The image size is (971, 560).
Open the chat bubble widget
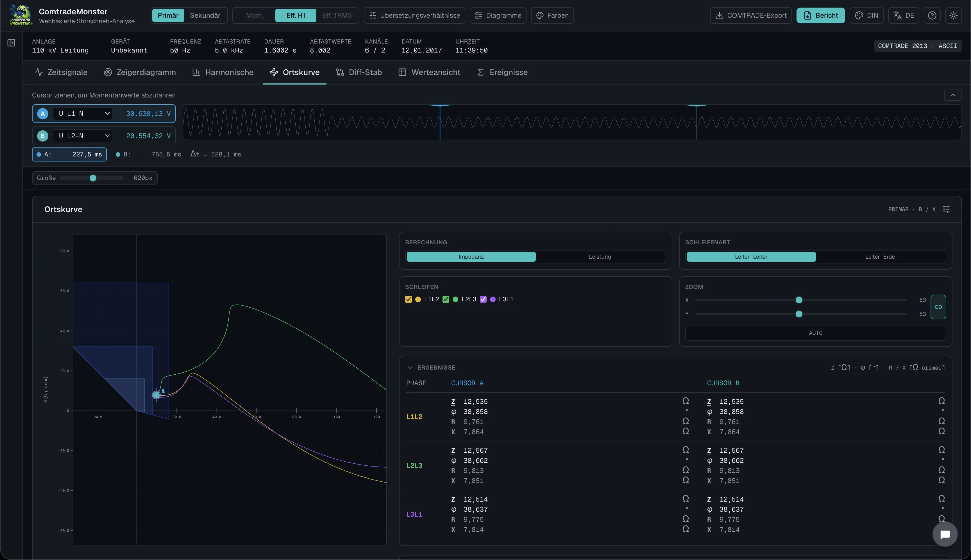tap(945, 534)
